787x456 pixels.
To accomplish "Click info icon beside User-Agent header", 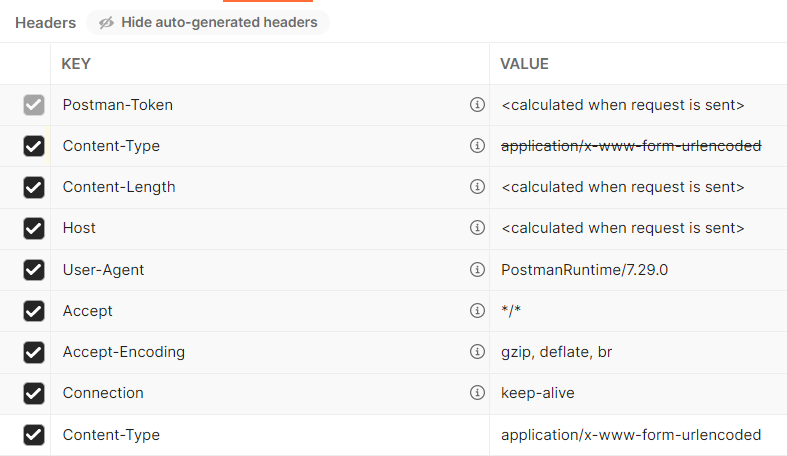I will pos(477,270).
